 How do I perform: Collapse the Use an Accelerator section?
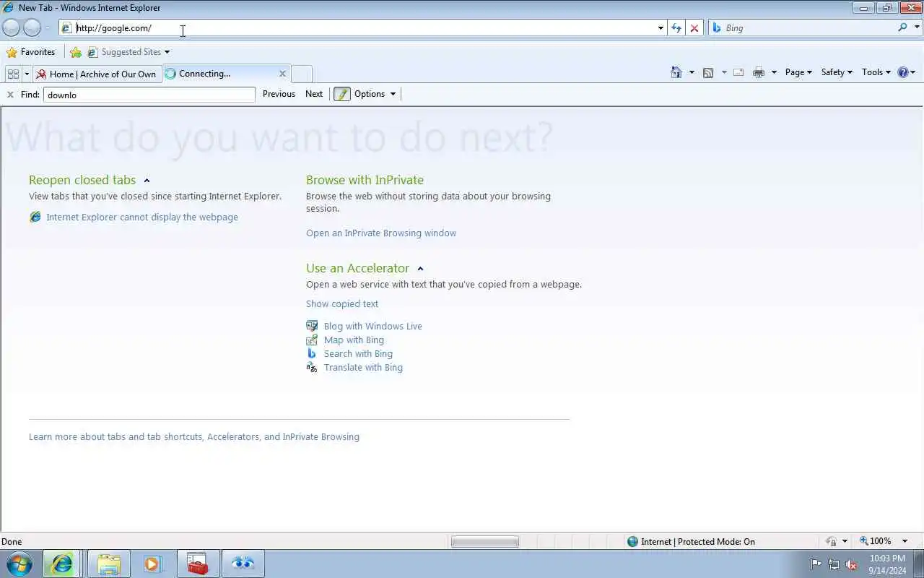coord(420,269)
